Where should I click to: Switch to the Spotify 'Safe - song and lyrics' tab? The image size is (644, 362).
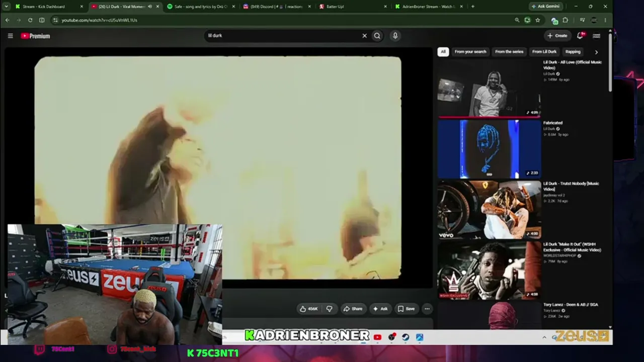pyautogui.click(x=200, y=7)
